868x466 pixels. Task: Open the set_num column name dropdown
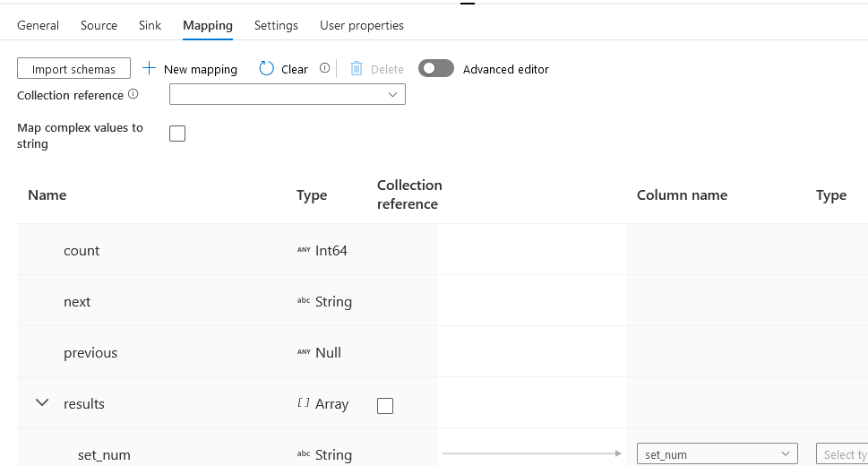coord(717,454)
